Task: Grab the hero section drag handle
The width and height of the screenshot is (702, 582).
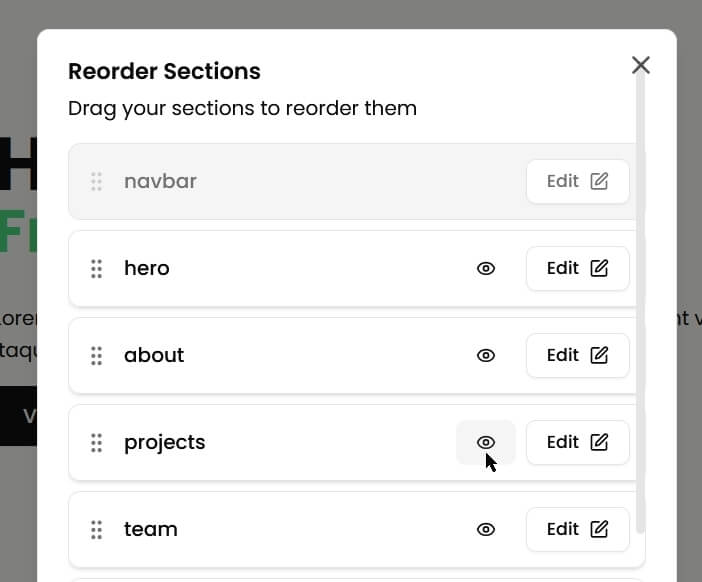Action: click(96, 269)
